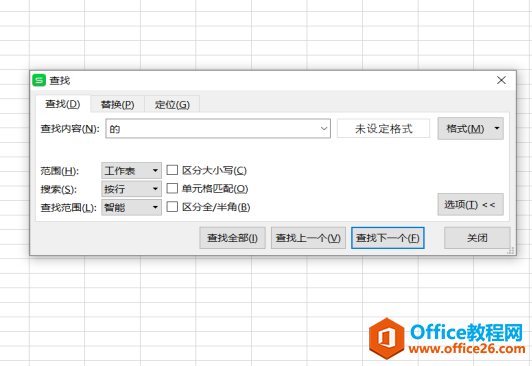
Task: Enable the 区分大小写(C) checkbox
Action: pyautogui.click(x=172, y=170)
